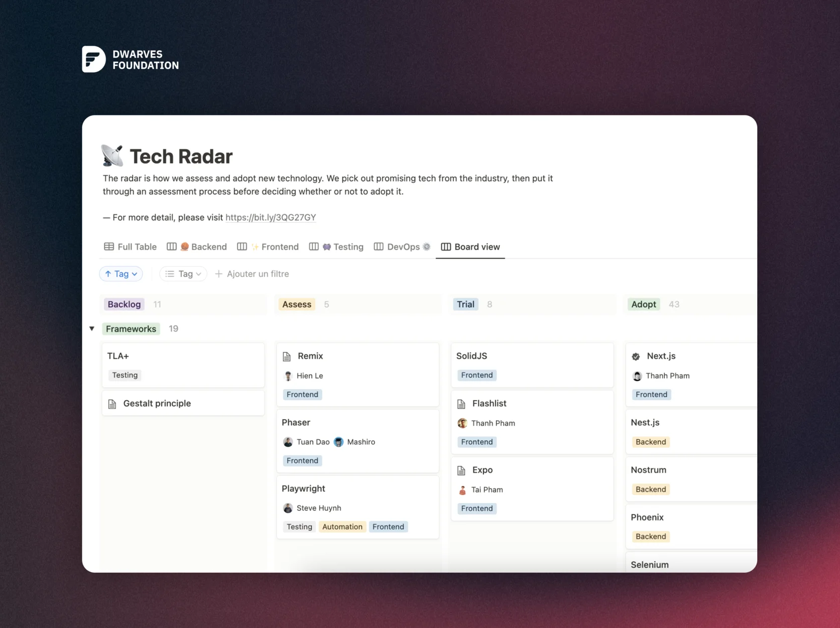Click Thanh Pham's avatar on Next.js card

637,376
